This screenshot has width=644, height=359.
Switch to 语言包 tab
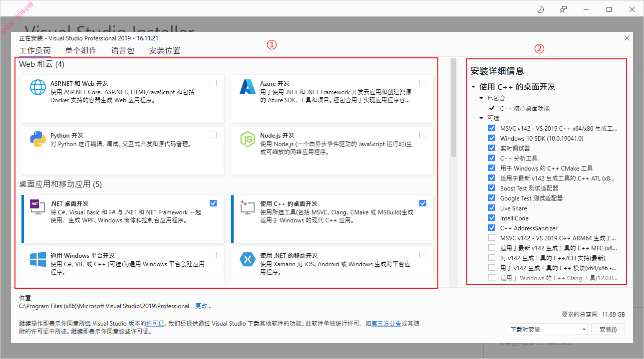click(123, 50)
